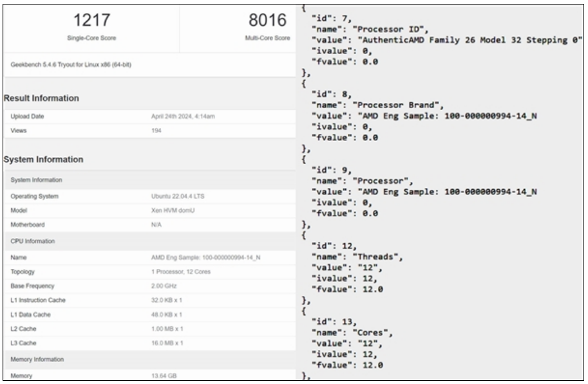Click the "Operating System" row label
The height and width of the screenshot is (384, 588).
35,196
